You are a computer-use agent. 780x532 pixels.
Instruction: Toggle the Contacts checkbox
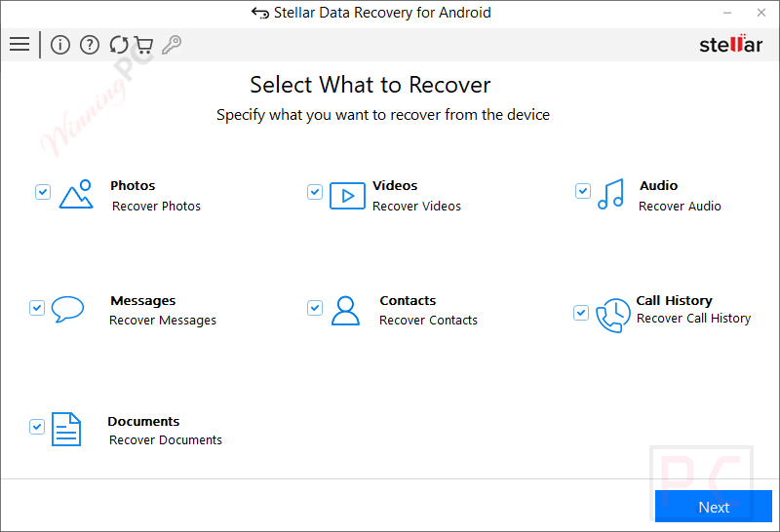click(315, 308)
